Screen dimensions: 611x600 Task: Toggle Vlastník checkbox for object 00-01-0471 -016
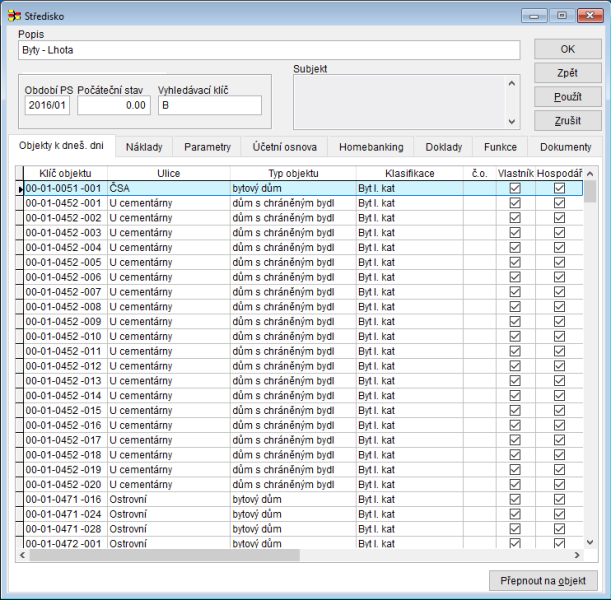516,499
